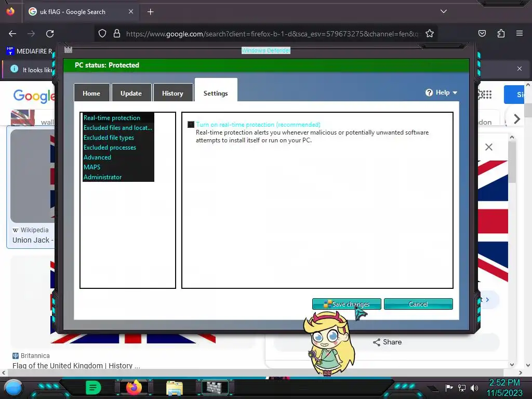Screen dimensions: 532x399
Task: Open MAPS settings entry
Action: click(x=92, y=167)
